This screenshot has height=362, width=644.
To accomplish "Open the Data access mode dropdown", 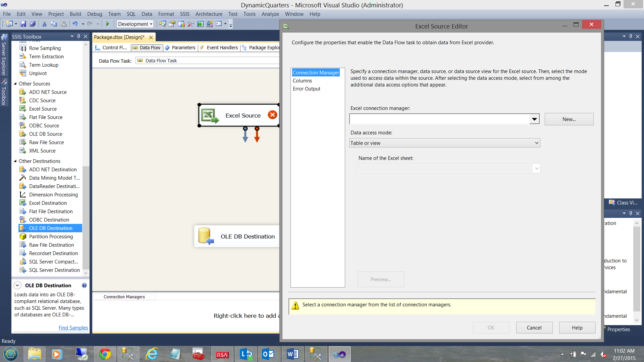I will point(536,143).
